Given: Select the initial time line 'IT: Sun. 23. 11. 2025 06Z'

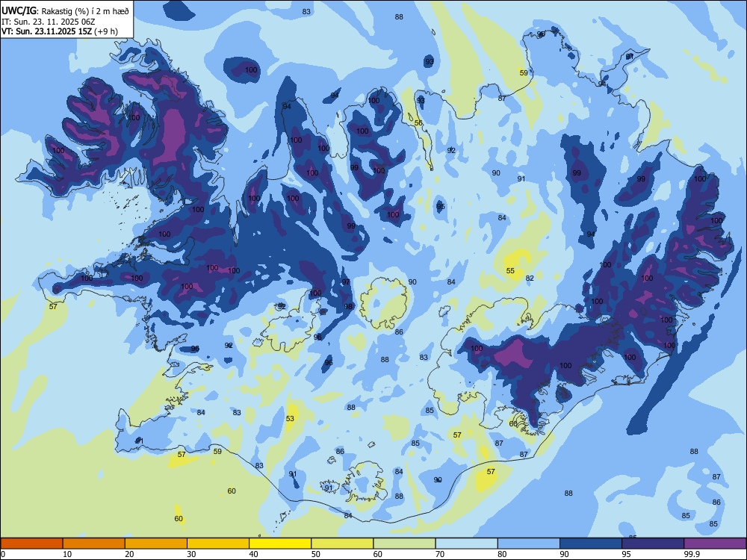Looking at the screenshot, I should (49, 22).
